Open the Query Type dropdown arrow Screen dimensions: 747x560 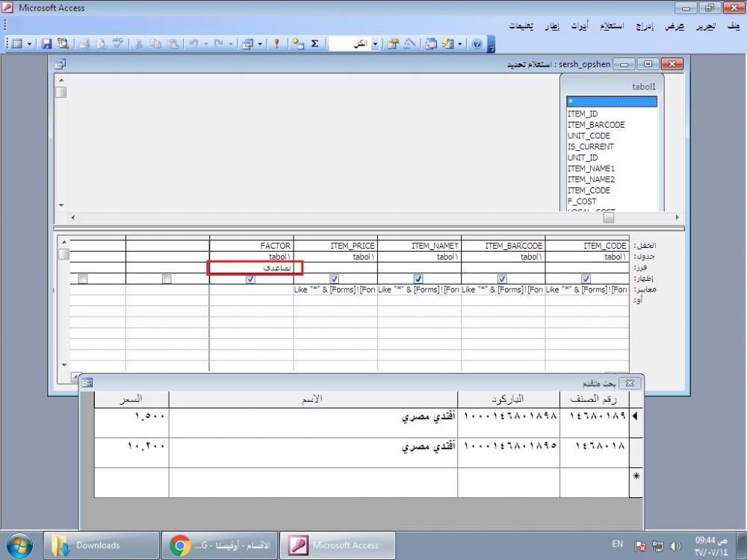(260, 44)
